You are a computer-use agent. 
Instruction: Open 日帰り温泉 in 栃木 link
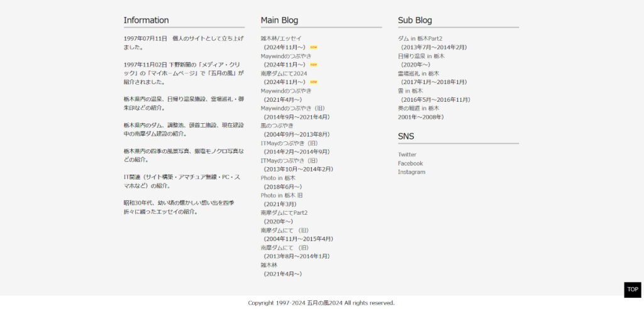[421, 56]
